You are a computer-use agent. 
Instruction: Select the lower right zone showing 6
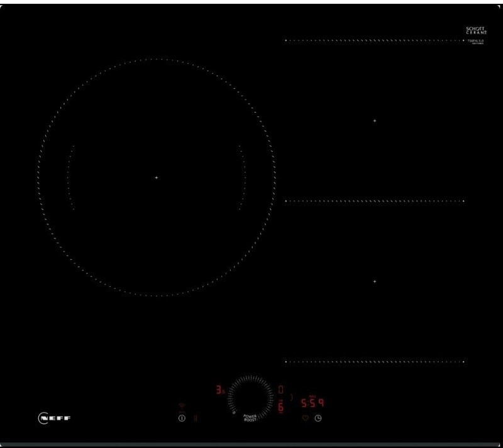[x=280, y=407]
